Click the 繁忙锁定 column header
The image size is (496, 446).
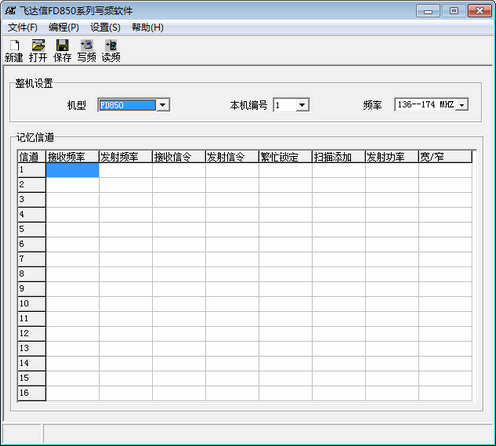click(285, 157)
